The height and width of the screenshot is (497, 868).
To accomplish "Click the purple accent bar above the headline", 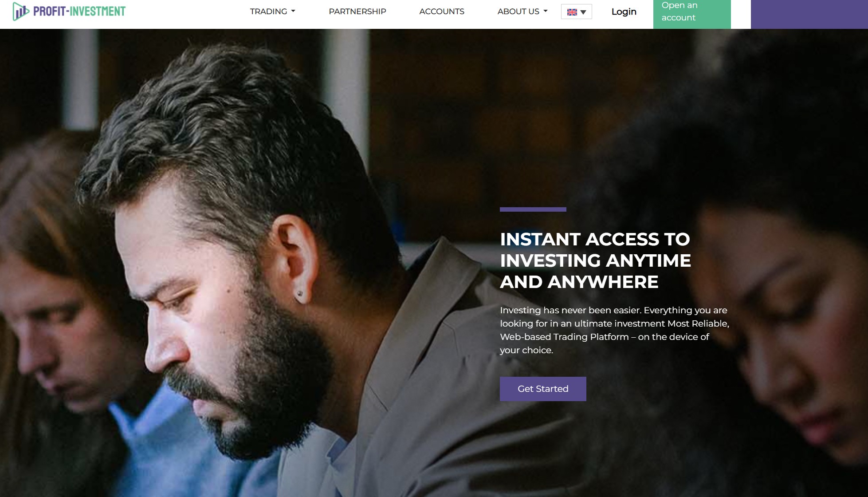I will (x=533, y=209).
